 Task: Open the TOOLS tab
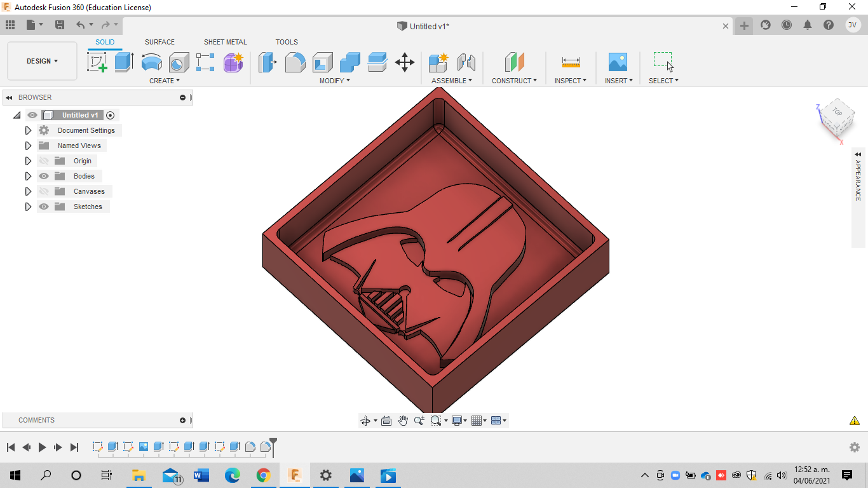[287, 42]
